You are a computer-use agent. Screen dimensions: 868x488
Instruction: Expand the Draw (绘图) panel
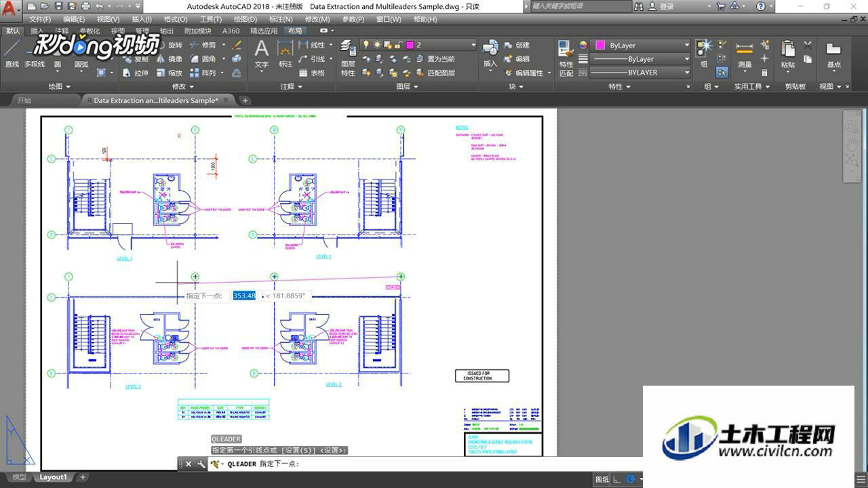(60, 86)
